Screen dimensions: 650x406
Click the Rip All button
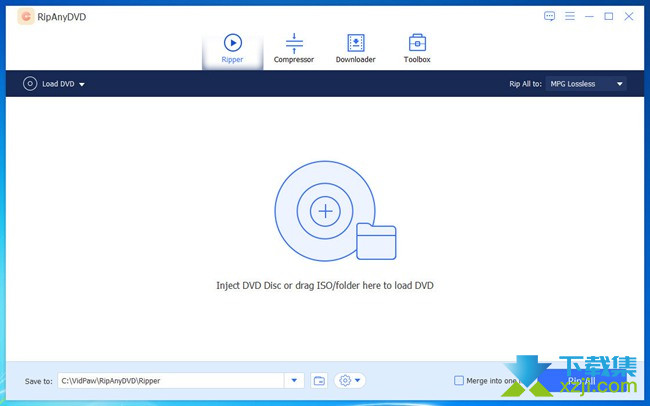click(582, 380)
